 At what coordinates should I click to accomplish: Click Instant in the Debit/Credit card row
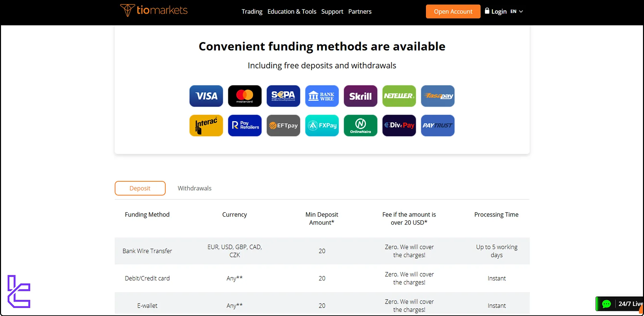497,278
